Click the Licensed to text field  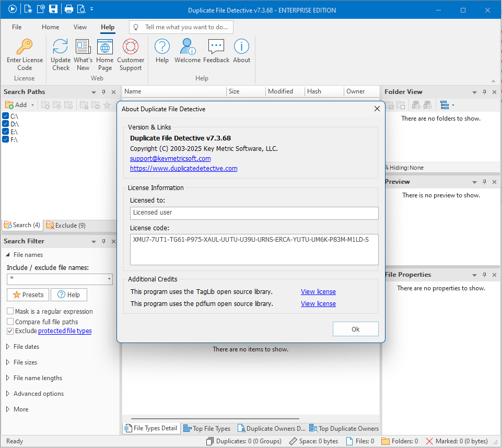point(254,213)
